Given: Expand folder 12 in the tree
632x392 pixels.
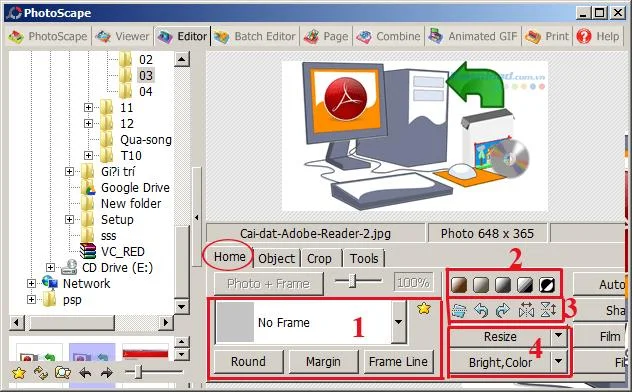Looking at the screenshot, I should [88, 123].
